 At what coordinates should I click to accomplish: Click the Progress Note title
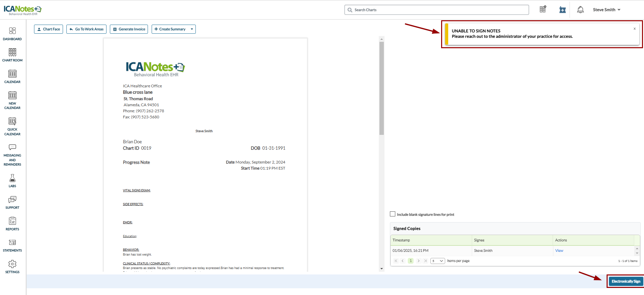[136, 162]
